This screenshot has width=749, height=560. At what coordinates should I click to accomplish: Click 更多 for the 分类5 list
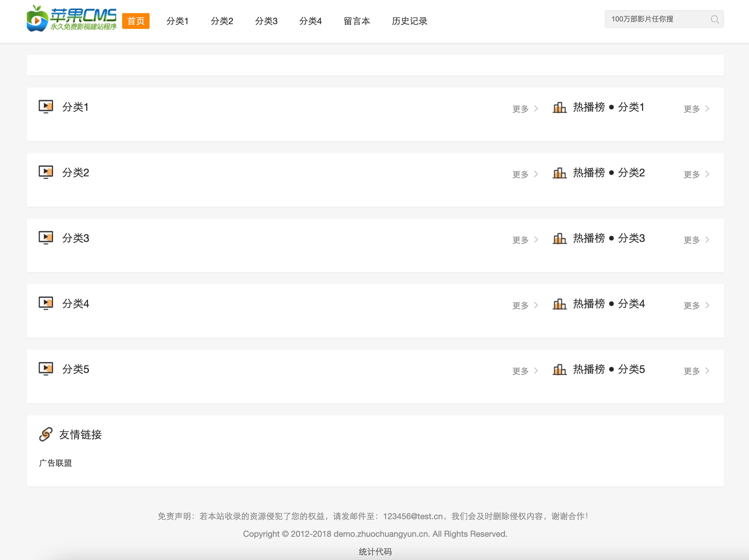(x=525, y=371)
